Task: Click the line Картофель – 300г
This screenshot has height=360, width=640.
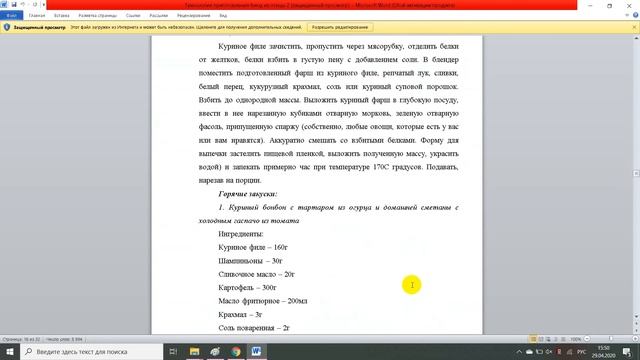Action: (247, 288)
